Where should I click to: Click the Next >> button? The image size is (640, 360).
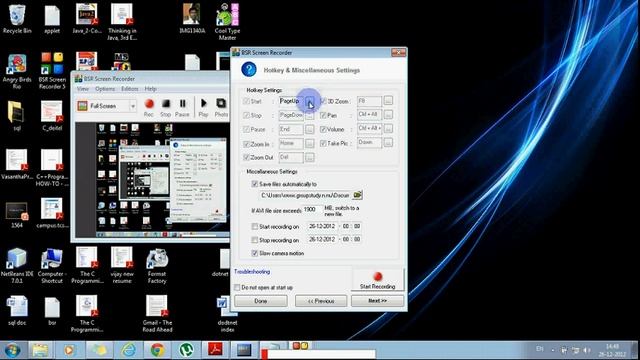[x=378, y=301]
